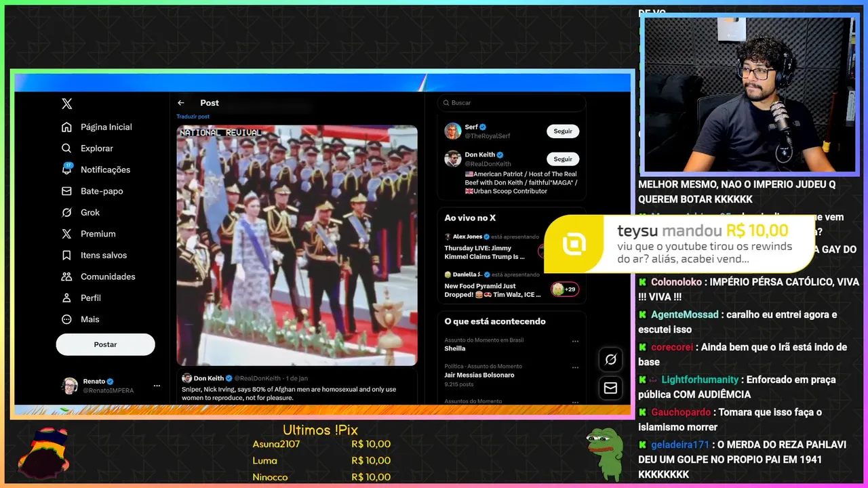
Task: Open Bate-papo envelope icon
Action: 66,191
